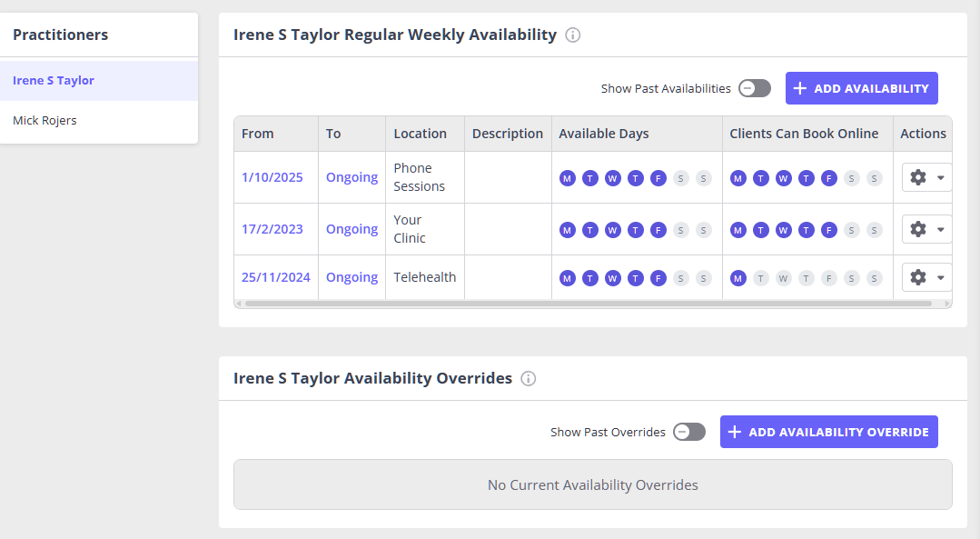Click Friday available-day badge for Phone Sessions

pyautogui.click(x=658, y=178)
